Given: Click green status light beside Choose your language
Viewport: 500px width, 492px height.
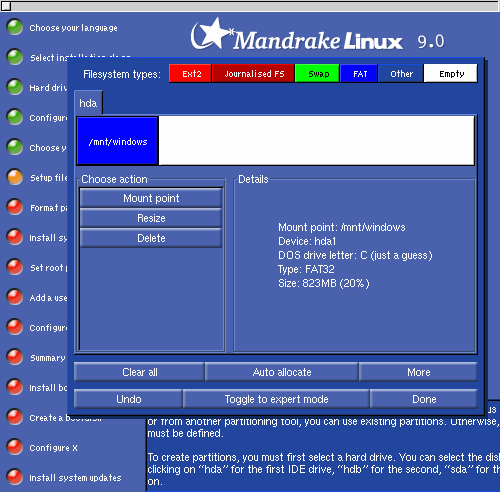Looking at the screenshot, I should [15, 27].
